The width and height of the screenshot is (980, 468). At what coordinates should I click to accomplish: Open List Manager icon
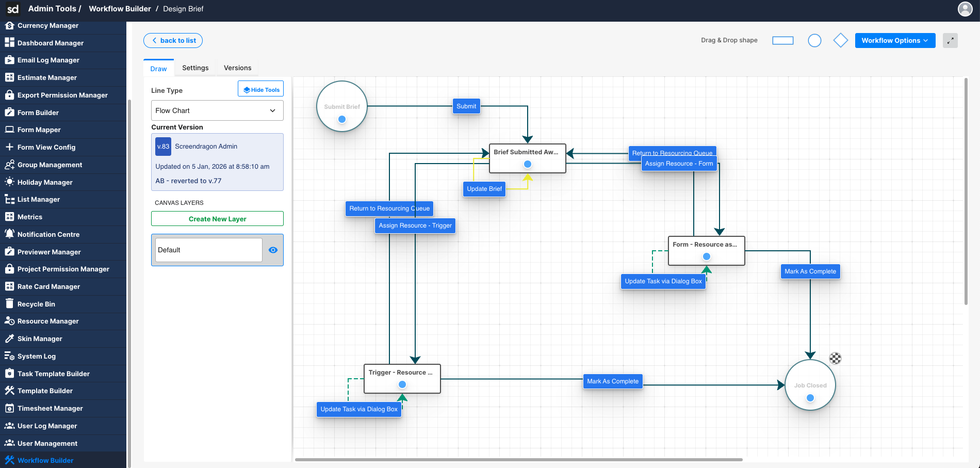click(x=9, y=199)
